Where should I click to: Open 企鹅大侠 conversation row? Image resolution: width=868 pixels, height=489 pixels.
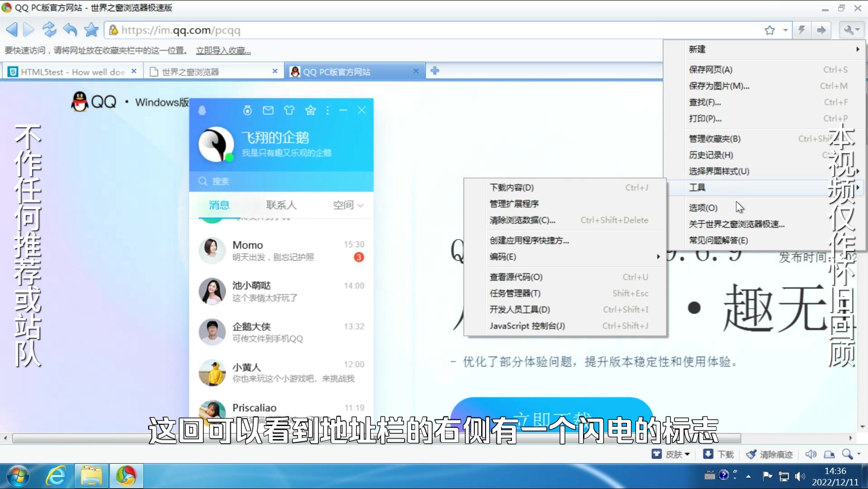281,332
